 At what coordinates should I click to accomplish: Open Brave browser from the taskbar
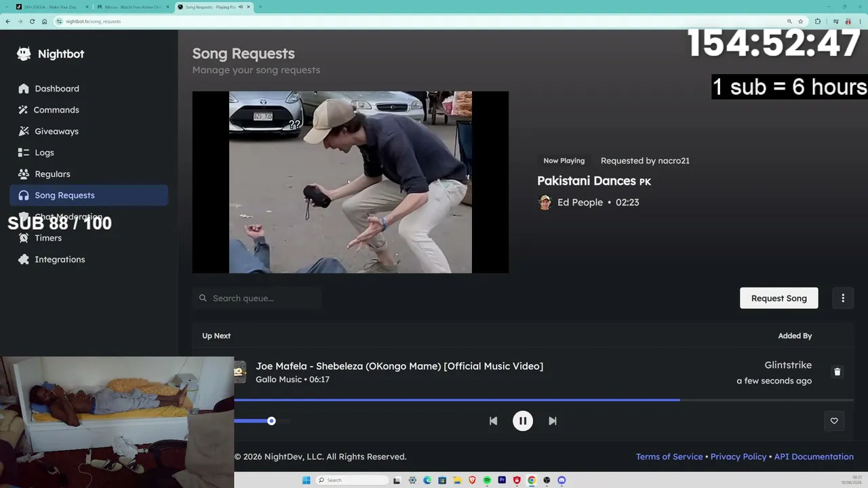pos(472,480)
